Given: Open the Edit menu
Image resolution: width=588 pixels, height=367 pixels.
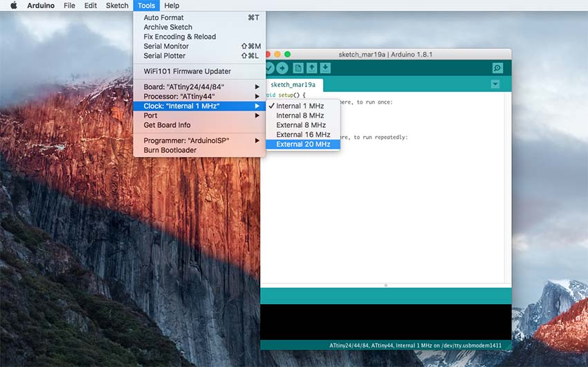Looking at the screenshot, I should coord(91,6).
